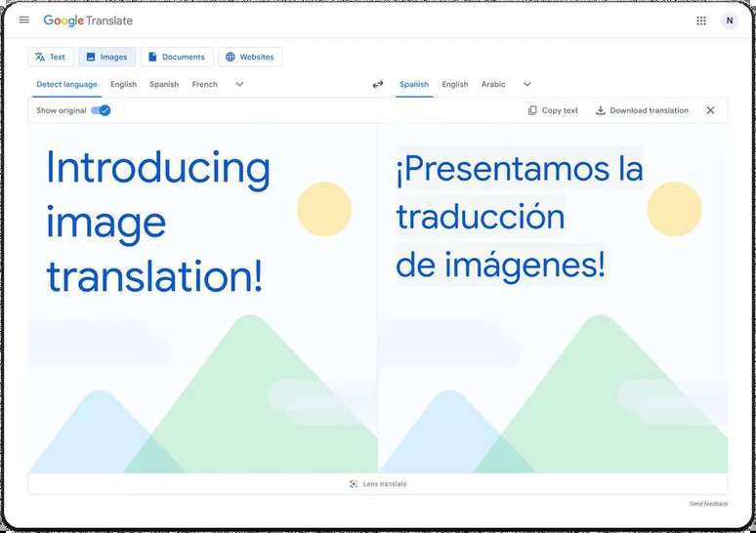Set source language to Spanish
The width and height of the screenshot is (756, 533).
164,84
